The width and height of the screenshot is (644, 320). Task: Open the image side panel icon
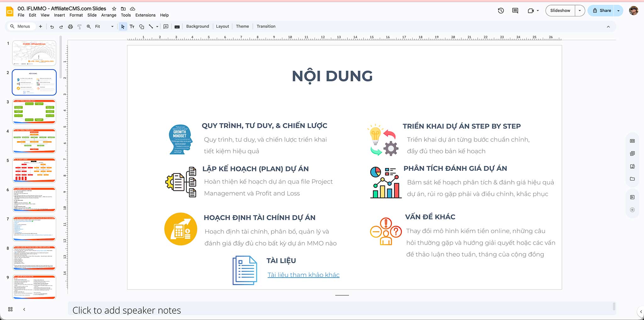coord(632,166)
